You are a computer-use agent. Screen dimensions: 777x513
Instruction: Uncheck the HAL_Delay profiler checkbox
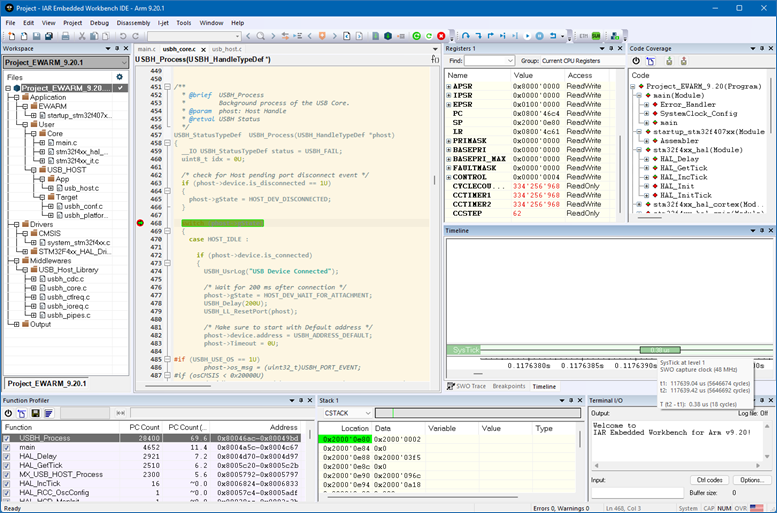(7, 456)
